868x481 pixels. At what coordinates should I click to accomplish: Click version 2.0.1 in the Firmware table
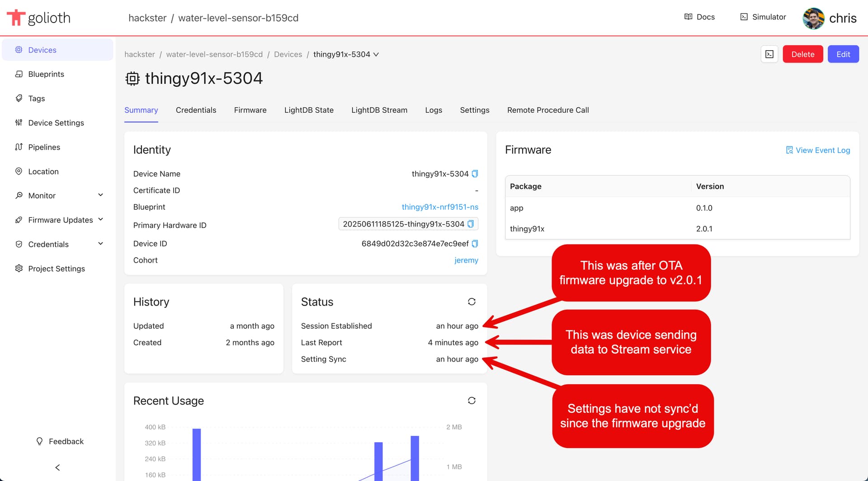704,229
